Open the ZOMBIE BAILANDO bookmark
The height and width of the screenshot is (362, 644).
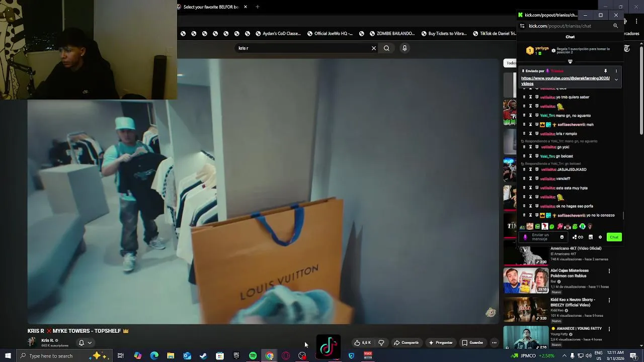[392, 34]
